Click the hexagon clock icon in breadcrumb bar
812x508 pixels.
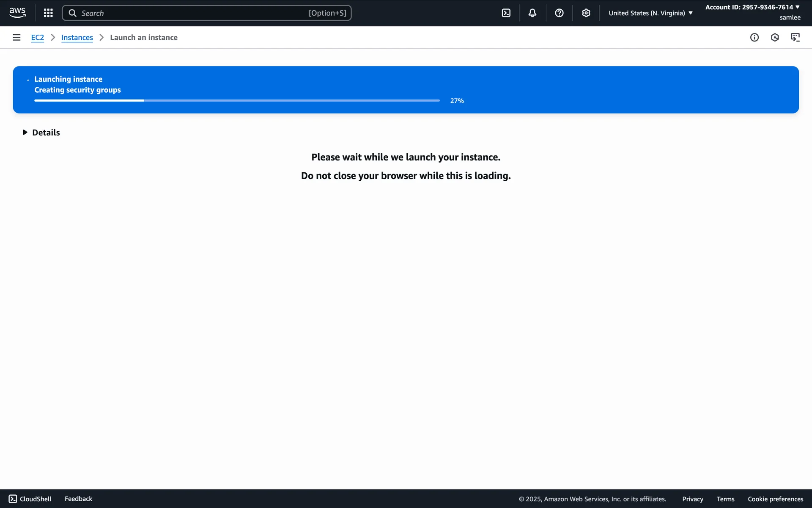pyautogui.click(x=774, y=37)
